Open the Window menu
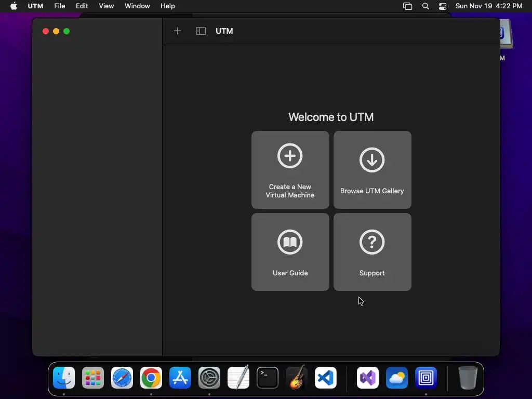 pos(137,6)
